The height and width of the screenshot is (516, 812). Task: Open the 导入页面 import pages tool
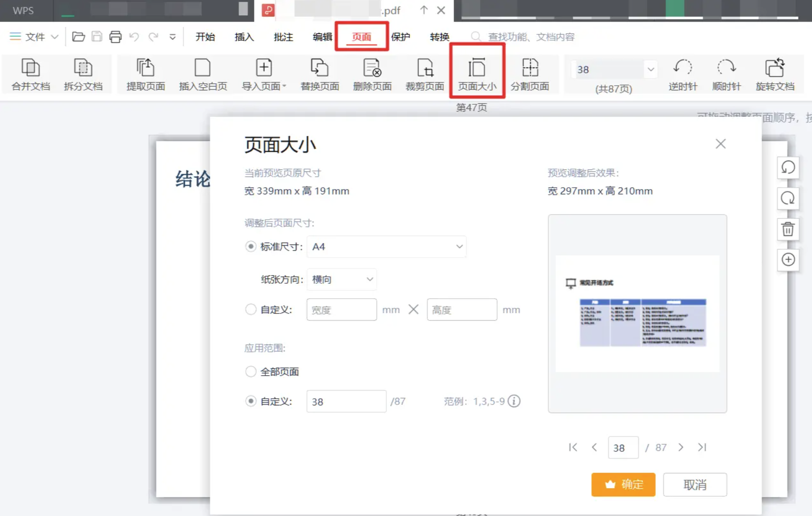point(264,74)
